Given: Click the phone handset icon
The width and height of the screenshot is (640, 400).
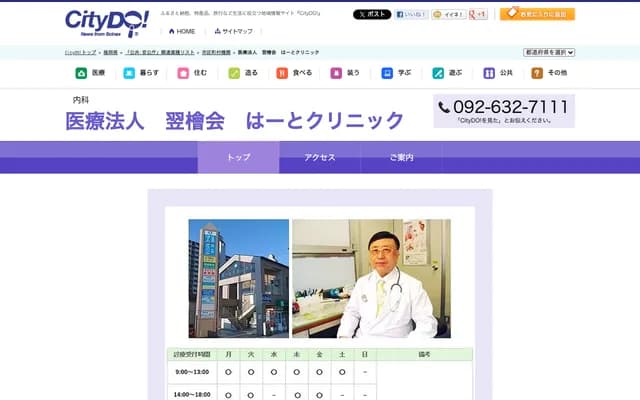Looking at the screenshot, I should 444,107.
